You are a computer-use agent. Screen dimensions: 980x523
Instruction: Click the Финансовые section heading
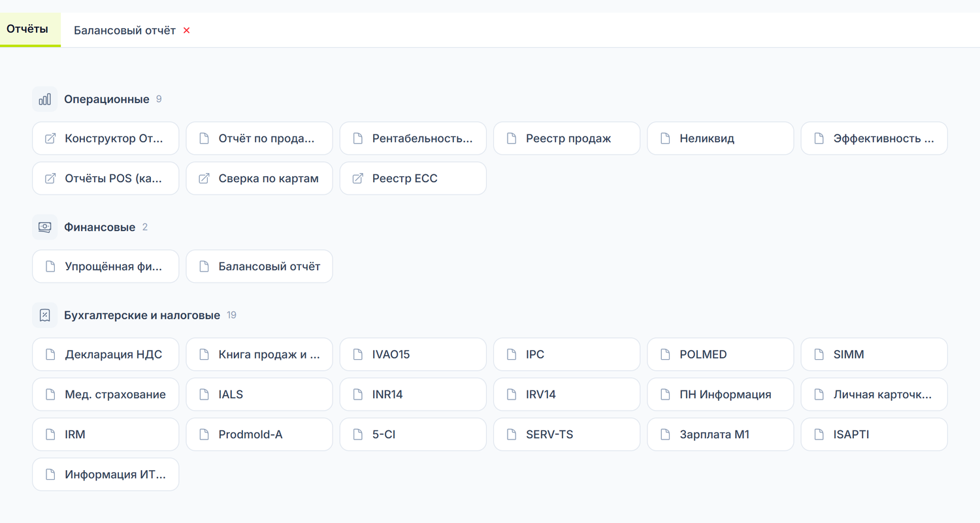(x=99, y=227)
